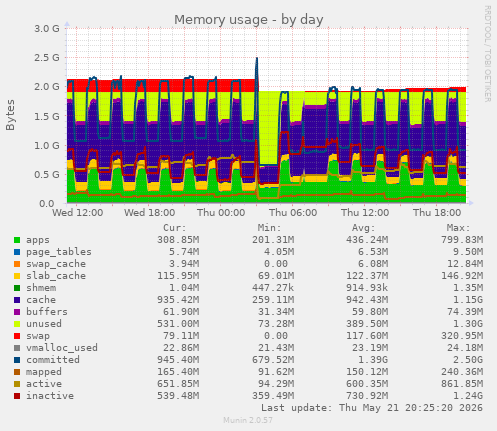
Task: Select the 'swap_cache' legend label
Action: coord(56,264)
